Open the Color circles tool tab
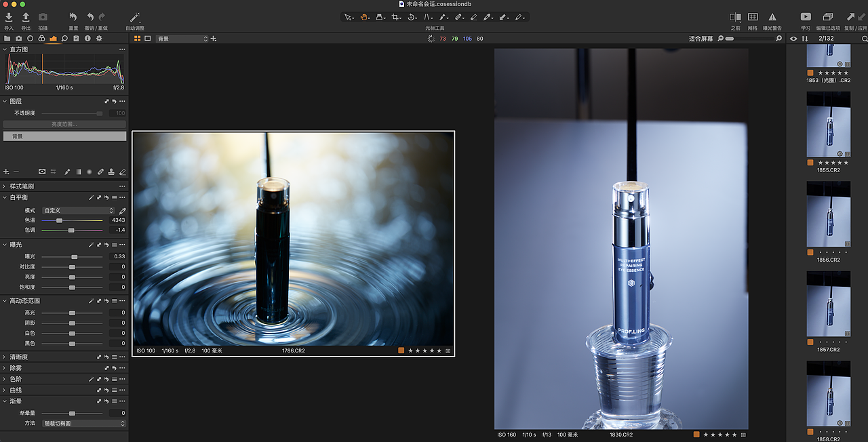The height and width of the screenshot is (442, 868). click(41, 39)
